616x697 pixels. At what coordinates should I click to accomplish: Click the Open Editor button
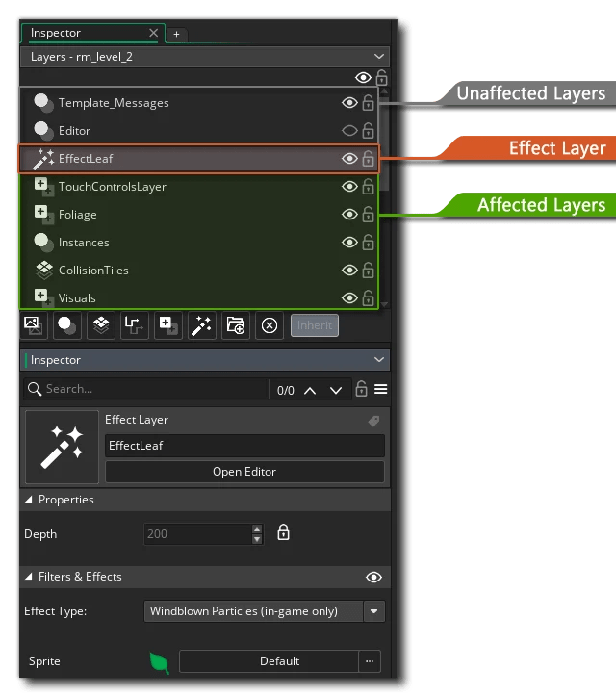tap(244, 472)
